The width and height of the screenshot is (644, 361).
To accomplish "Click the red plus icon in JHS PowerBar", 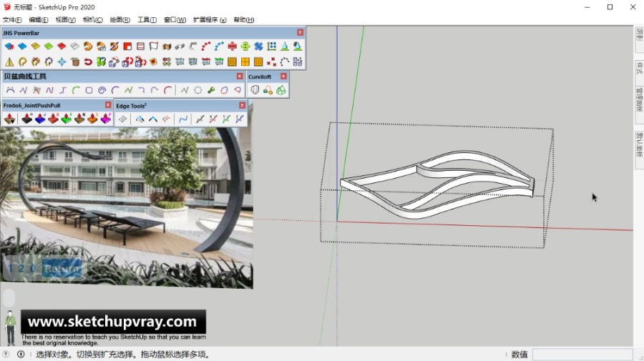I will [x=233, y=46].
